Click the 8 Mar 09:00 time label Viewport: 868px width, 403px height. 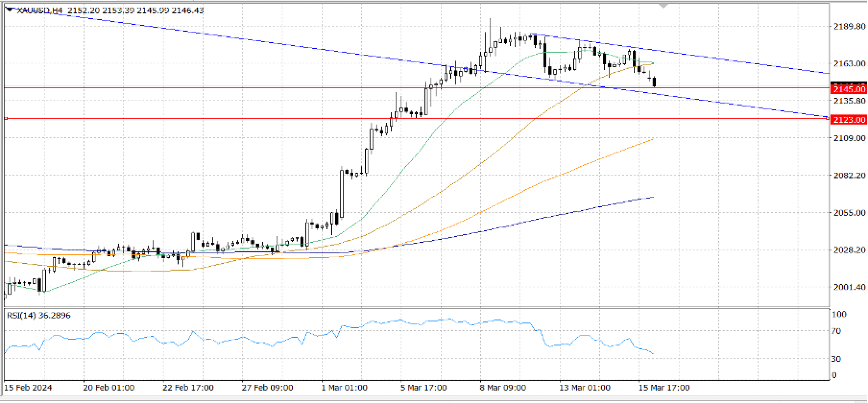[503, 388]
